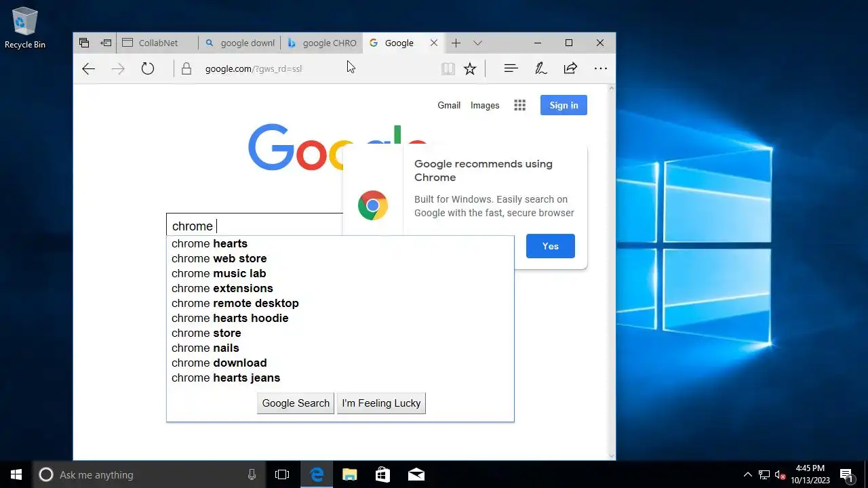Click I'm Feeling Lucky button
The width and height of the screenshot is (868, 488).
[381, 403]
